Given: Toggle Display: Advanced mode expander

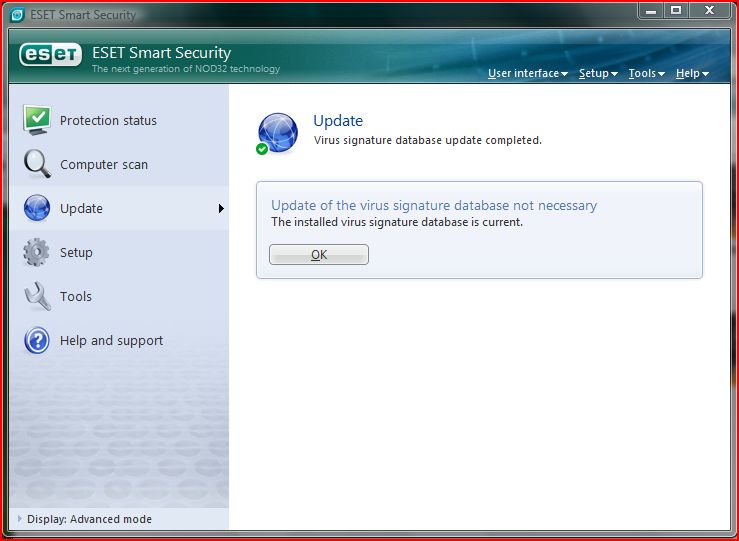Looking at the screenshot, I should 20,518.
